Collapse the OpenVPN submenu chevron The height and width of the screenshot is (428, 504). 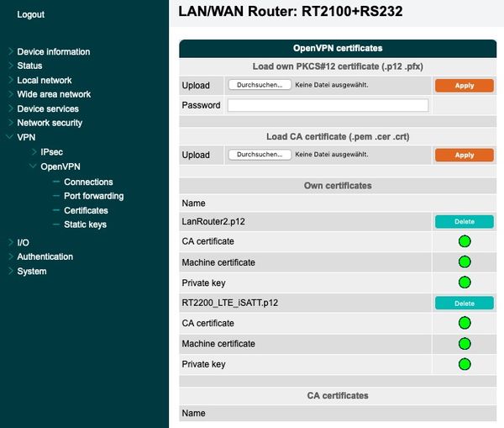click(x=33, y=166)
